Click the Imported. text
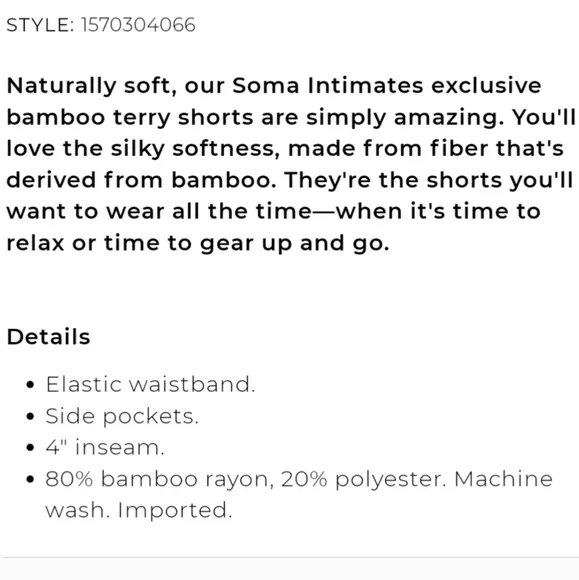The width and height of the screenshot is (579, 580). (x=175, y=510)
